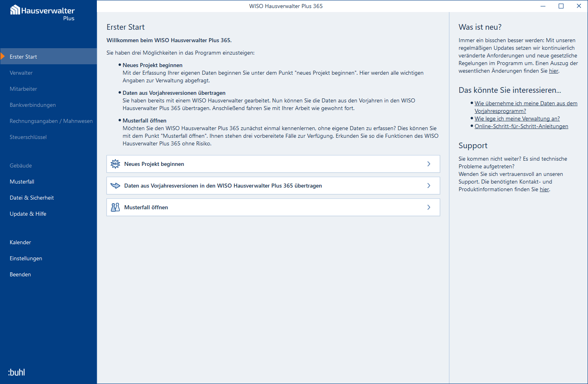Viewport: 588px width, 384px height.
Task: Click the 'Support' heading in right panel
Action: click(473, 145)
